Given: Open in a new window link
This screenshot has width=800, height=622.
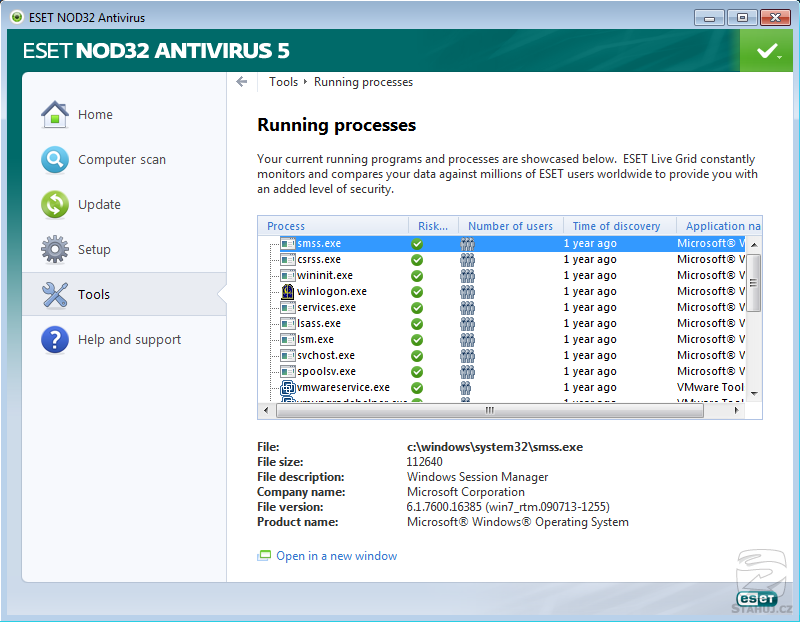Looking at the screenshot, I should coord(336,556).
